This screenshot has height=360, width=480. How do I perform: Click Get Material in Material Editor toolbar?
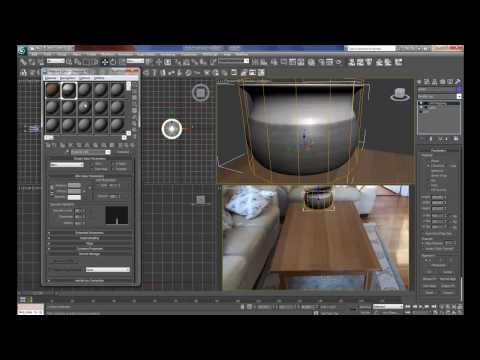click(48, 145)
